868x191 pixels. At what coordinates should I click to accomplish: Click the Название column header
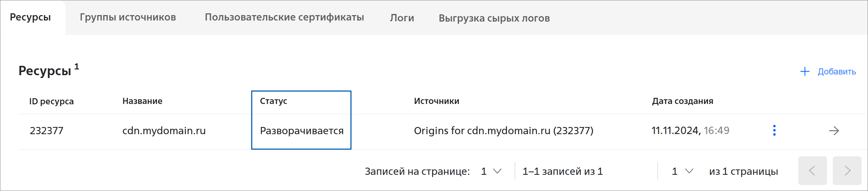pyautogui.click(x=142, y=101)
